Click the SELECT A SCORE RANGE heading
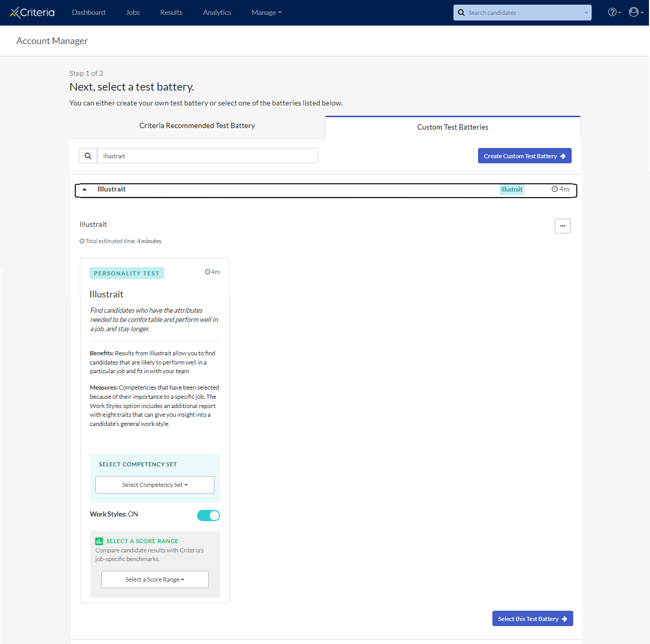Screen dimensions: 650x644 142,541
